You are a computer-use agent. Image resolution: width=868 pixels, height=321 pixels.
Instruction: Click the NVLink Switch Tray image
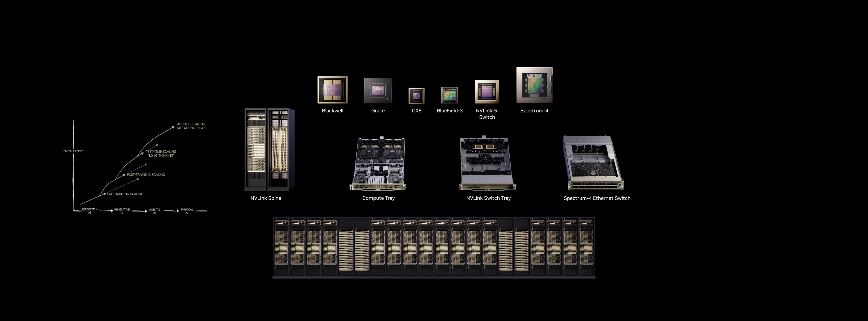pyautogui.click(x=487, y=163)
